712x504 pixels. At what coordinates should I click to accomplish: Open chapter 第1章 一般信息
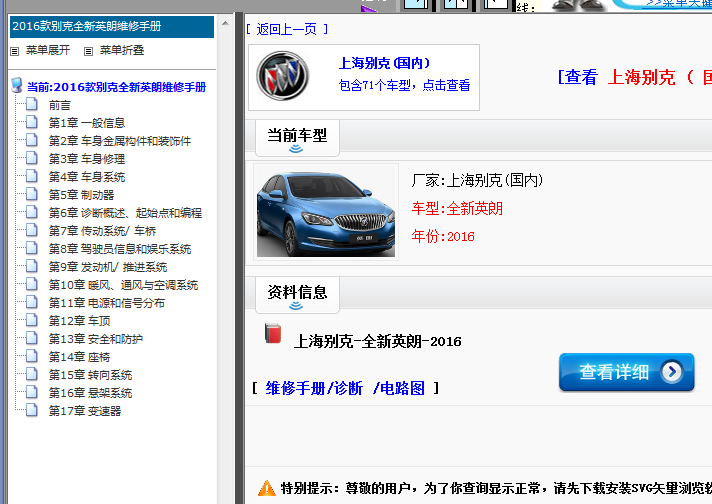pyautogui.click(x=87, y=123)
